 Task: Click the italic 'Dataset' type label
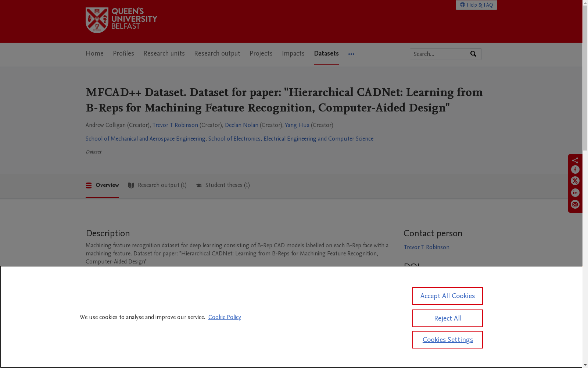coord(93,152)
